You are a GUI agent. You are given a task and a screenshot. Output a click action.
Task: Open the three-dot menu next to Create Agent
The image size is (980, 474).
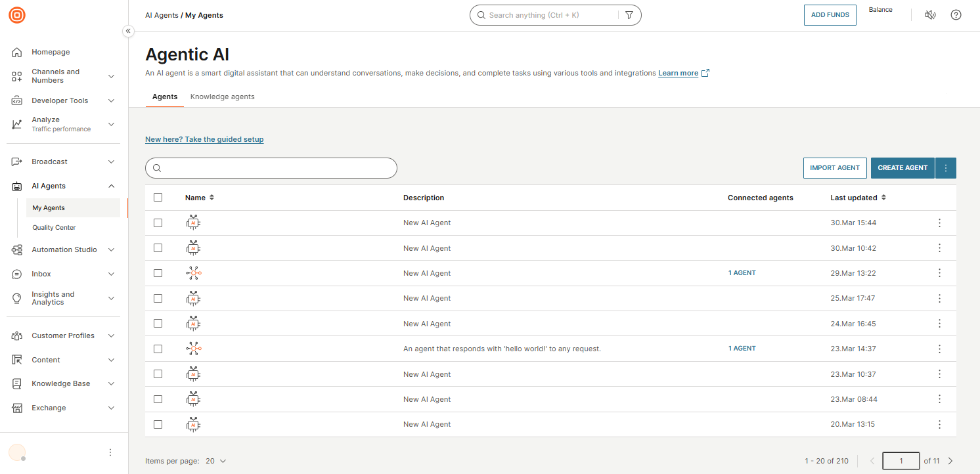[946, 168]
